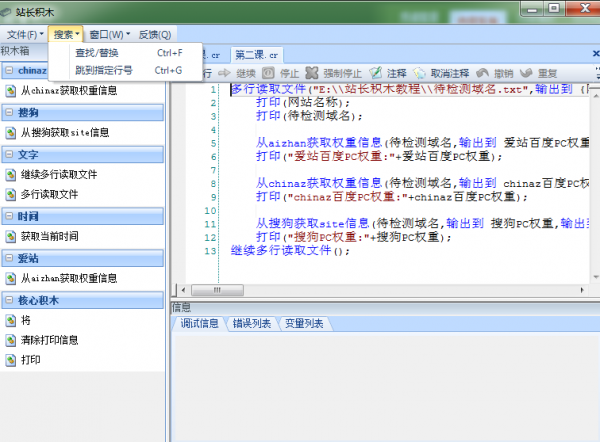Click the 继续 toolbar label
600x442 pixels.
point(246,73)
